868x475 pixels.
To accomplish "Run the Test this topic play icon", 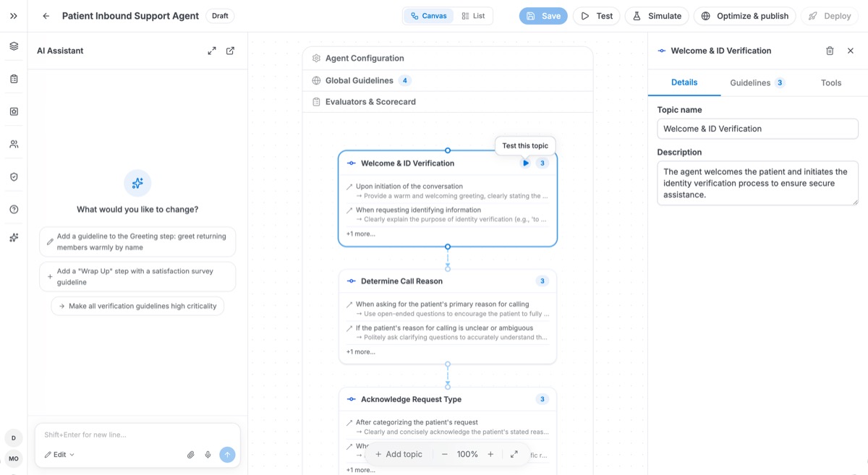I will tap(526, 163).
